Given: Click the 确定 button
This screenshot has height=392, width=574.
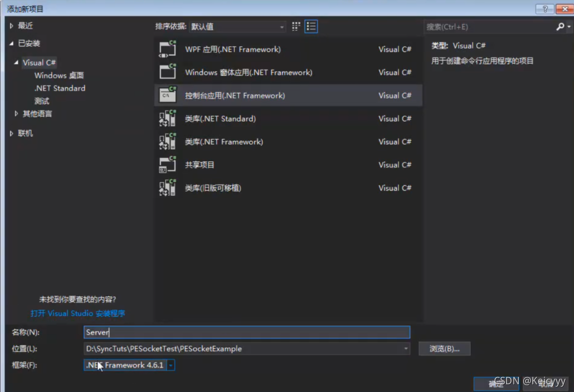Looking at the screenshot, I should (495, 383).
